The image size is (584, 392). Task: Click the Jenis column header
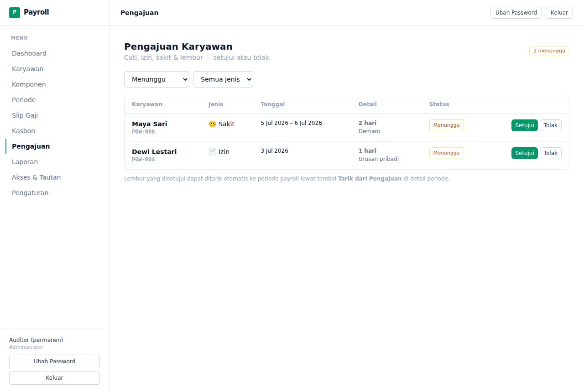[216, 104]
